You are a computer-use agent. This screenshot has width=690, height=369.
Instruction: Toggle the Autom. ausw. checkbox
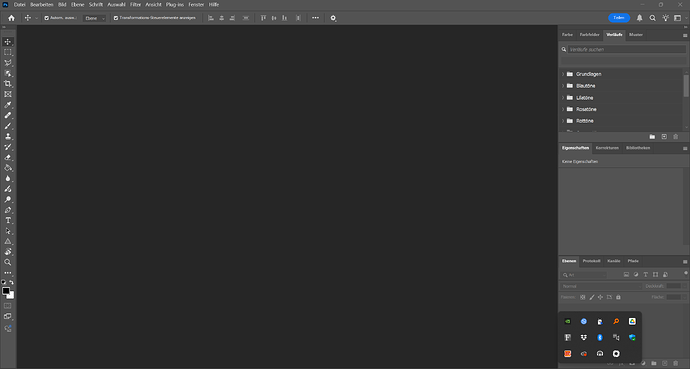point(47,18)
